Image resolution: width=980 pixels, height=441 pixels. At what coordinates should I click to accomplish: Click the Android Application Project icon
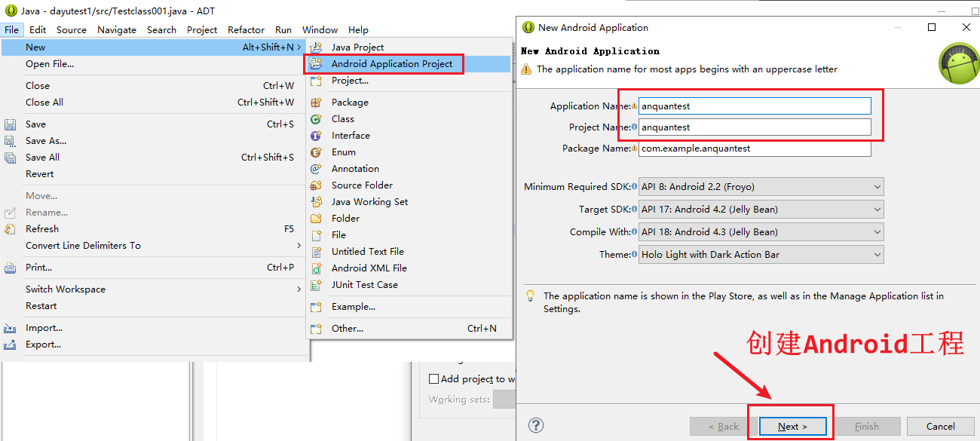317,64
